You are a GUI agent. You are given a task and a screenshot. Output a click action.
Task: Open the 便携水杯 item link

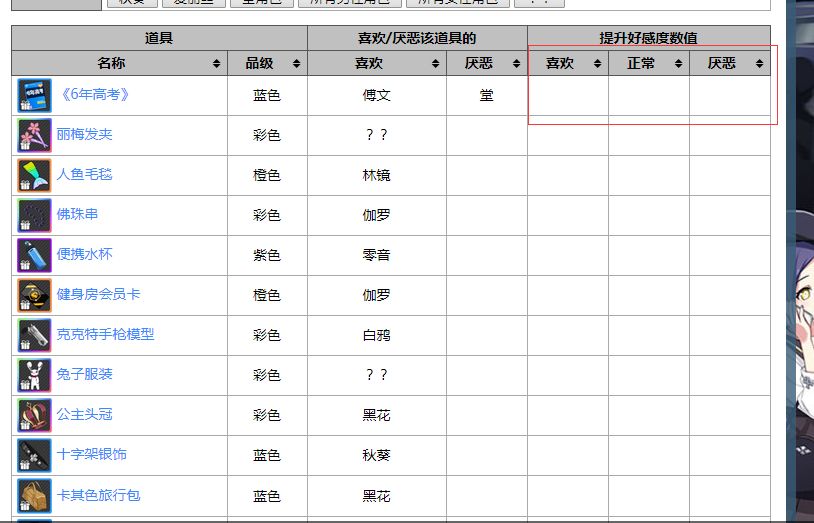pyautogui.click(x=84, y=254)
